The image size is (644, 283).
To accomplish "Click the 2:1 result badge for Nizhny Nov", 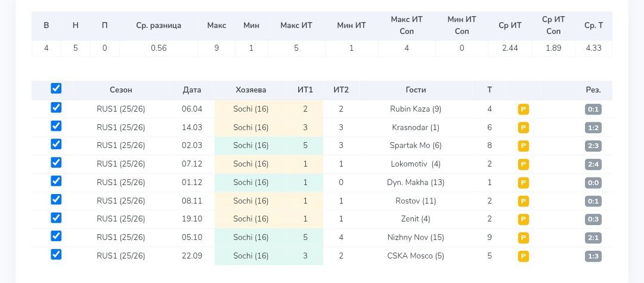I will (593, 238).
